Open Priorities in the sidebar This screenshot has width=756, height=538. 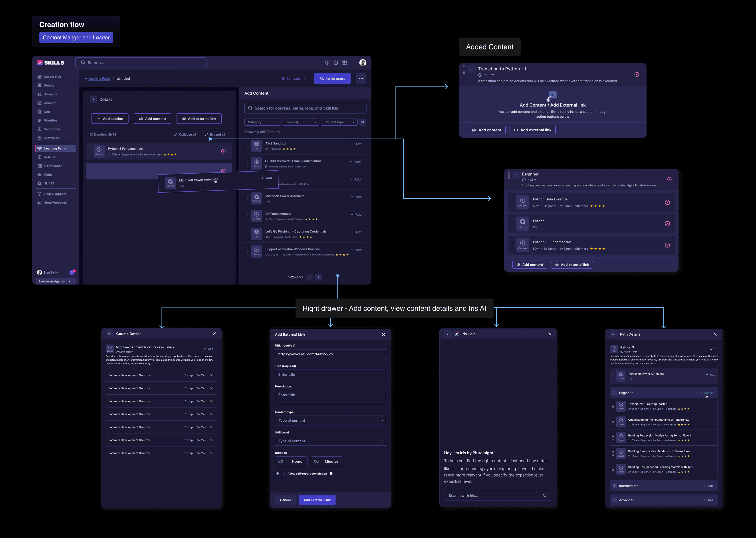tap(51, 121)
